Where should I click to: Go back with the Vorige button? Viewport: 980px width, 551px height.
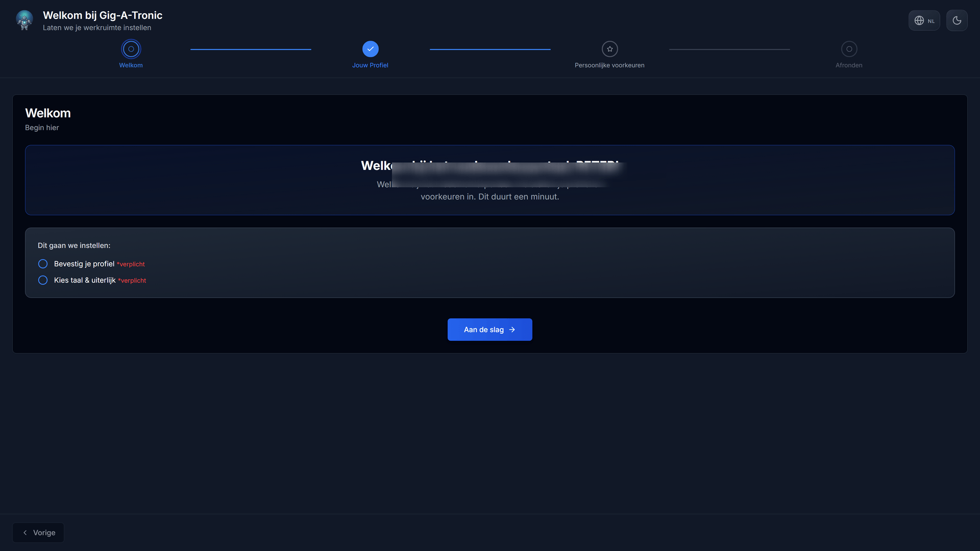(x=38, y=533)
